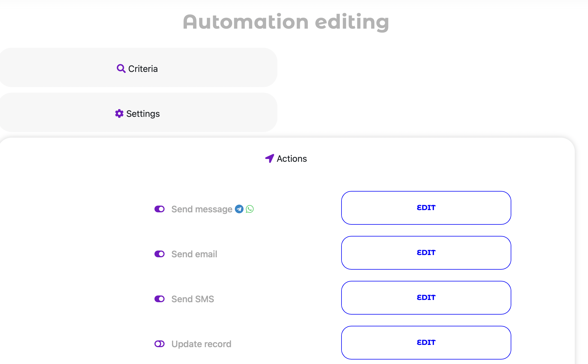Click the Actions arrow icon
588x364 pixels.
270,158
